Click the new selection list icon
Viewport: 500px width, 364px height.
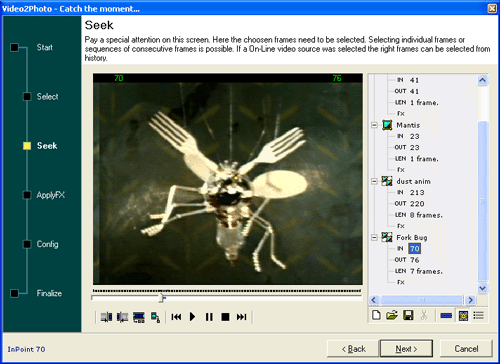(376, 315)
